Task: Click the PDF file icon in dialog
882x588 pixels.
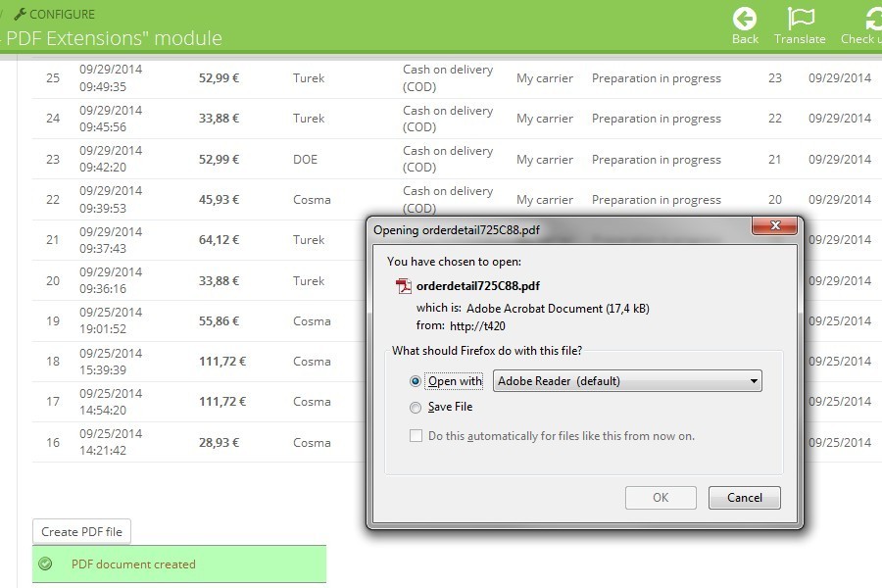Action: pos(403,286)
